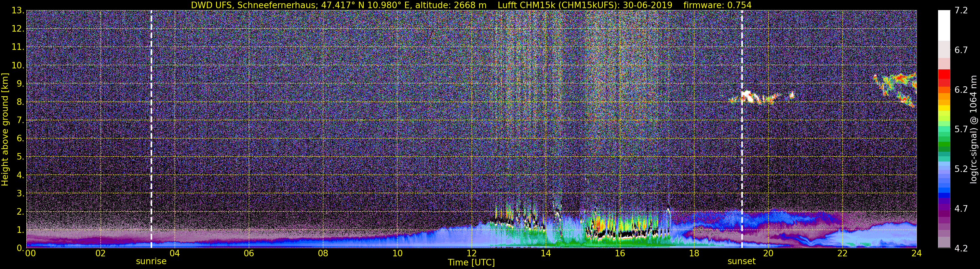Click the time axis tick '14'
The height and width of the screenshot is (269, 980).
point(545,253)
